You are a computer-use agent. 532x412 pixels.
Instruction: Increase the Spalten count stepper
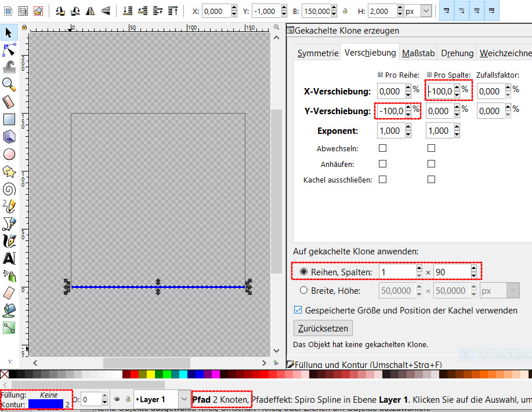(x=473, y=268)
